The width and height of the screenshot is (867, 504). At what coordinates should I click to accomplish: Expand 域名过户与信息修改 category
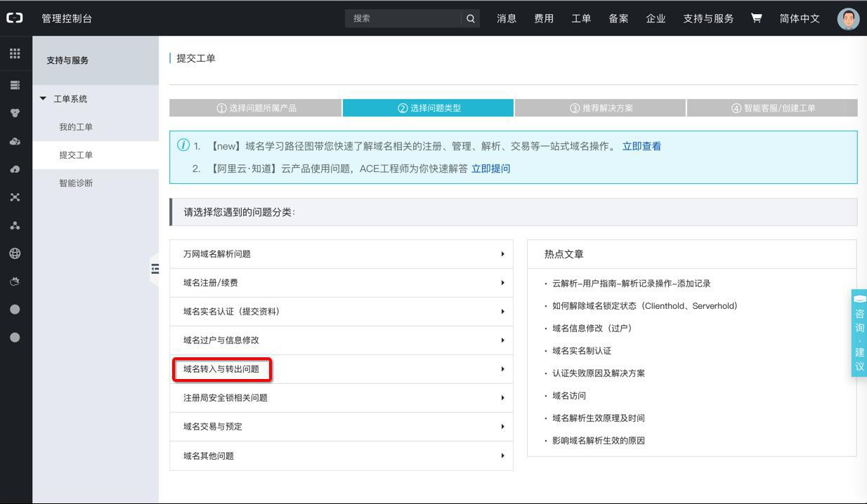[x=341, y=340]
